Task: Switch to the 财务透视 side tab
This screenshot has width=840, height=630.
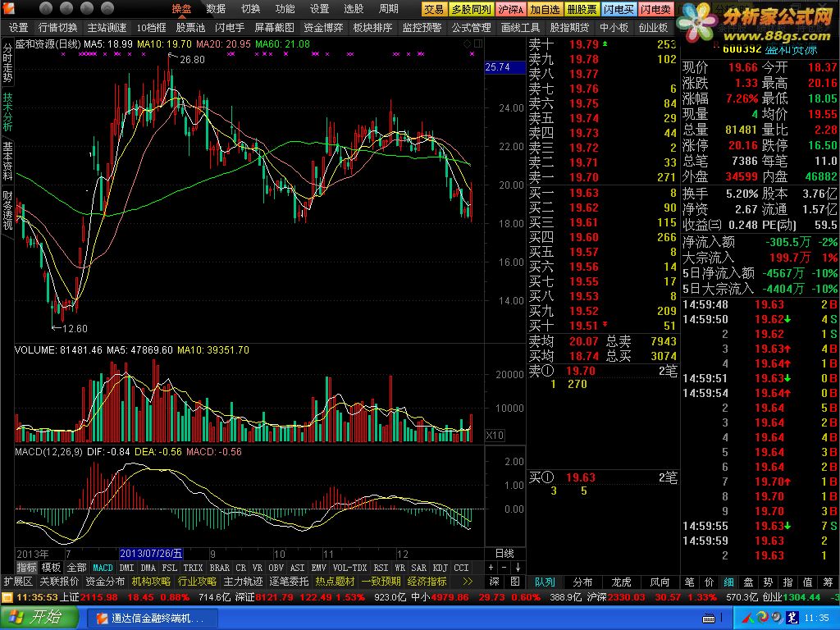Action: [7, 210]
